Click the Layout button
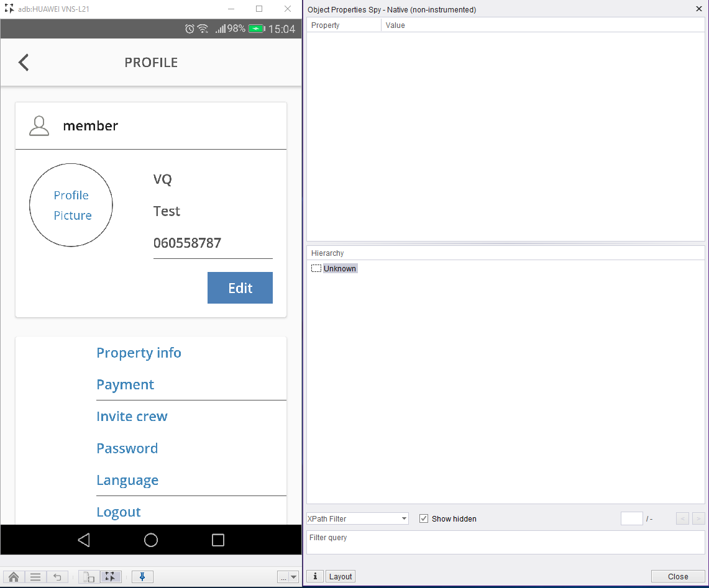The image size is (709, 588). pos(341,576)
